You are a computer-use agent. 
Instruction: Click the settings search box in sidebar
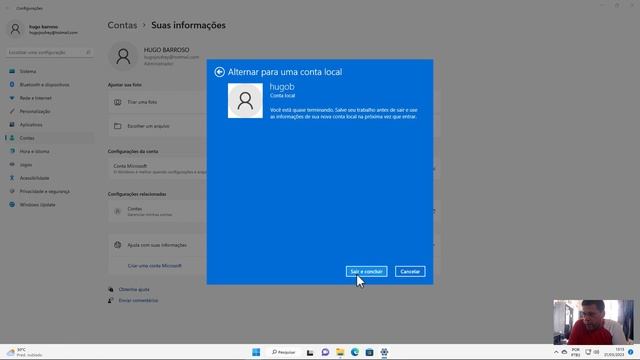click(49, 52)
